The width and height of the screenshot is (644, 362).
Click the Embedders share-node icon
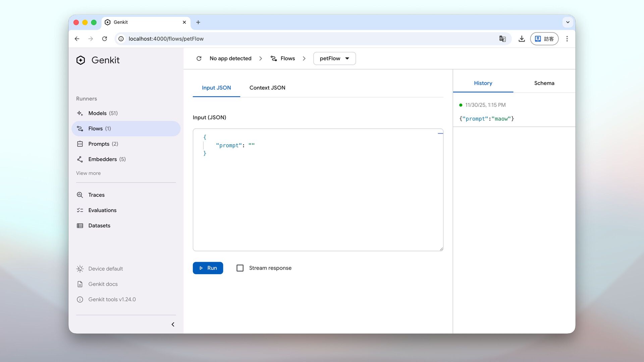[x=80, y=159]
